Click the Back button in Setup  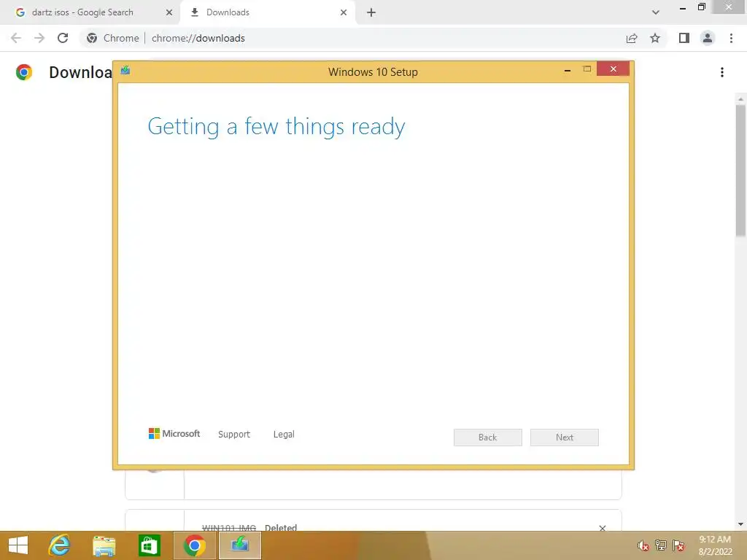488,437
